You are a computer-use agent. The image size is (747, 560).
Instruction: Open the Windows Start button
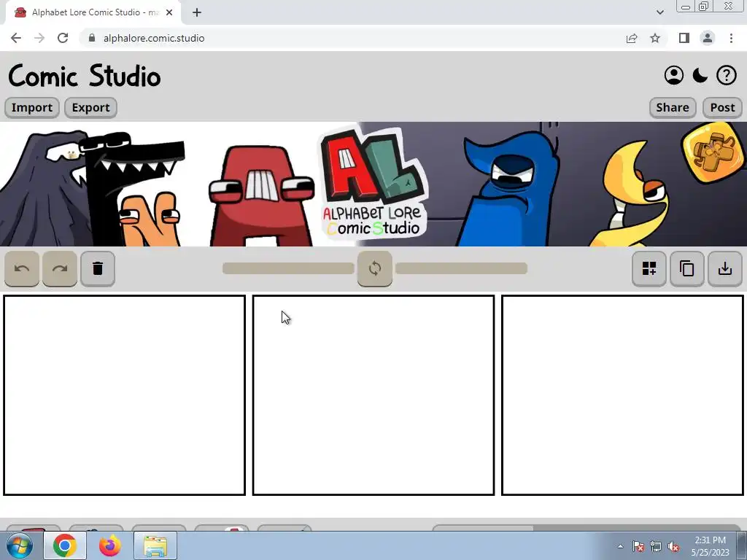[x=20, y=545]
